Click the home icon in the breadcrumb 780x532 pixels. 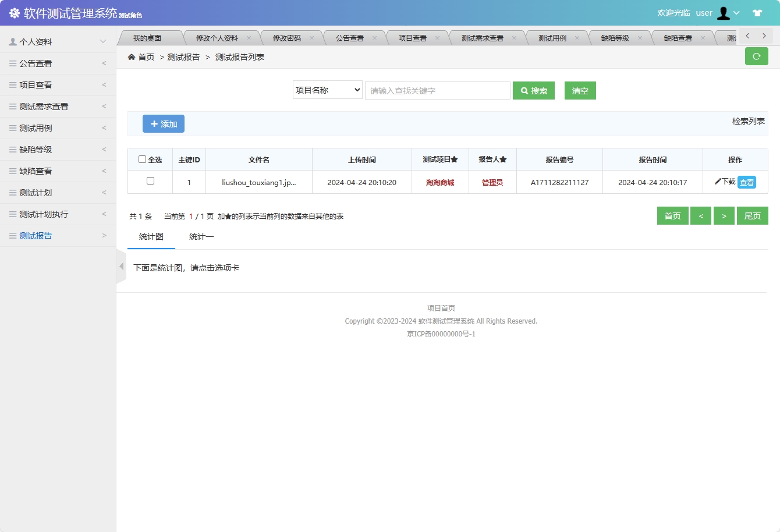(132, 57)
